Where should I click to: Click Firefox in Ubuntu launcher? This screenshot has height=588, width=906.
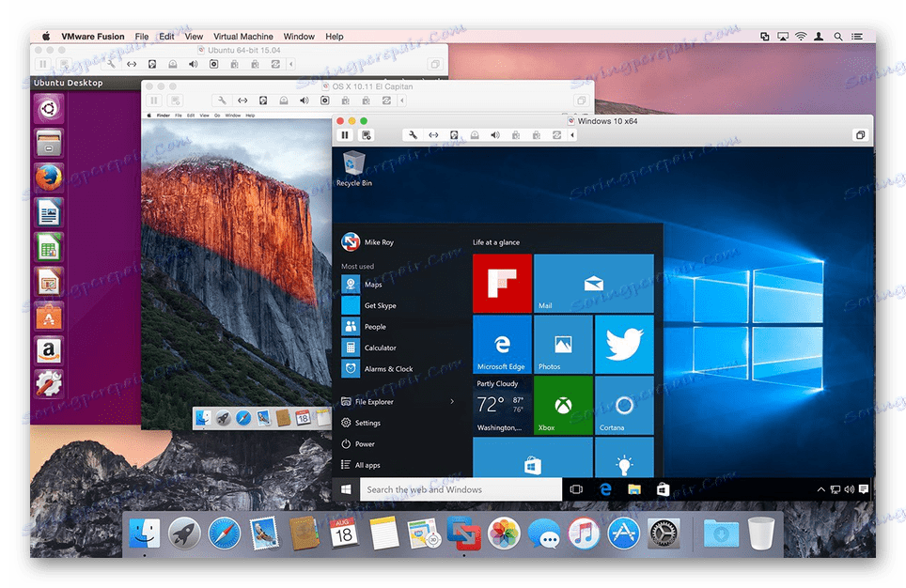click(x=49, y=178)
